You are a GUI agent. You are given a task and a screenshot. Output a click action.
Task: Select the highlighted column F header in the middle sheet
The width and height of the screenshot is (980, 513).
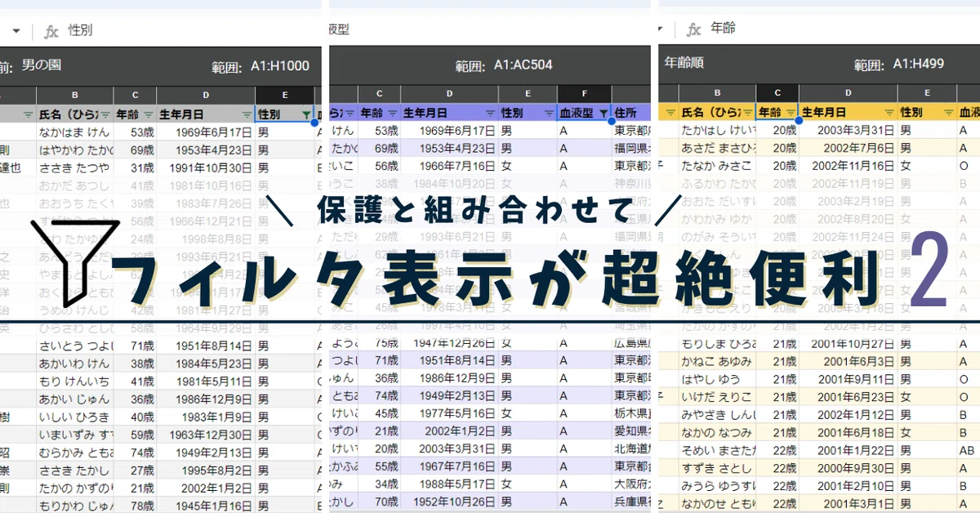pyautogui.click(x=584, y=95)
